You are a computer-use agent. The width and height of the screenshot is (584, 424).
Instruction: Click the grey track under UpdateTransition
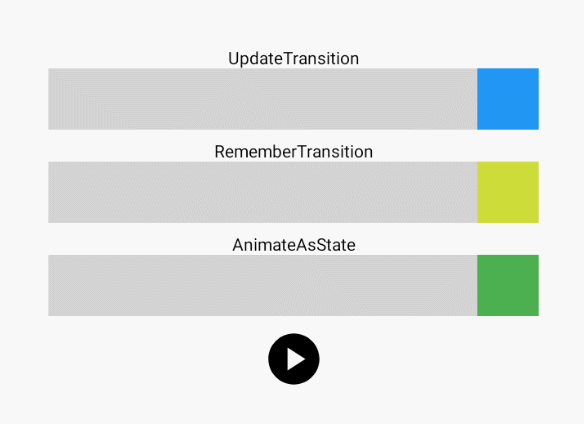(263, 99)
